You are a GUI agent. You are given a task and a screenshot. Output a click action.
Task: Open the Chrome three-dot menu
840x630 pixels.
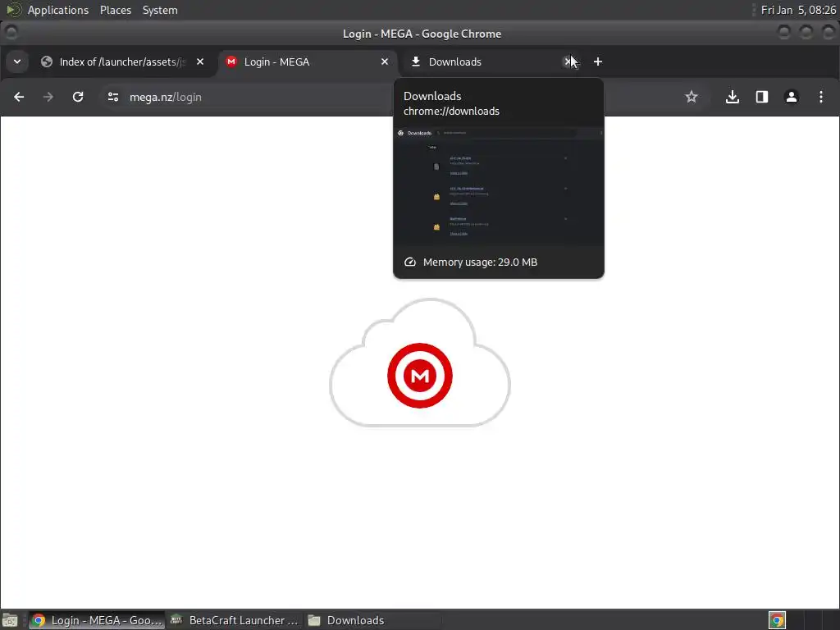coord(820,97)
